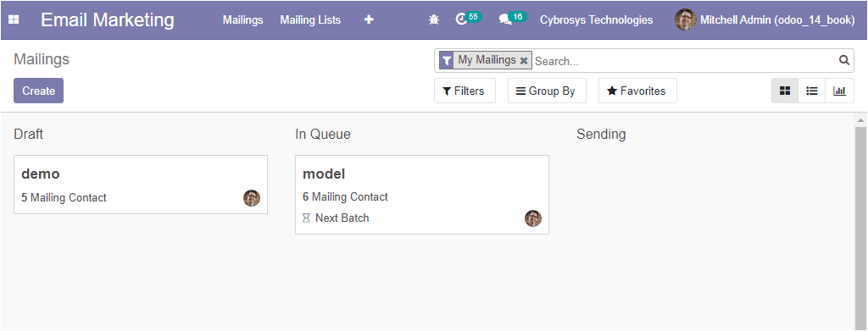Open the Mailings menu
The width and height of the screenshot is (868, 331).
243,19
